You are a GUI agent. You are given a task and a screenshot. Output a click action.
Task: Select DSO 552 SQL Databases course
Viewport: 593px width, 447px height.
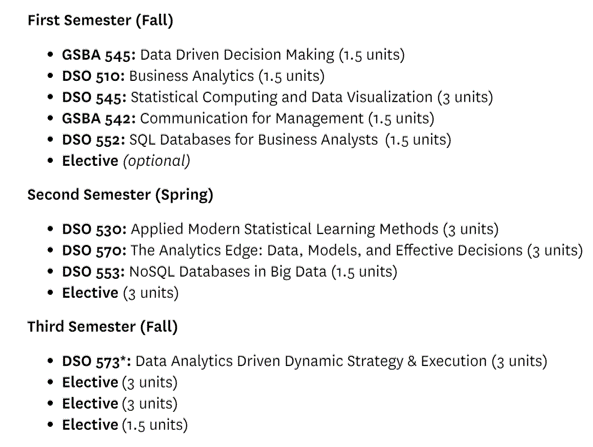click(x=257, y=140)
